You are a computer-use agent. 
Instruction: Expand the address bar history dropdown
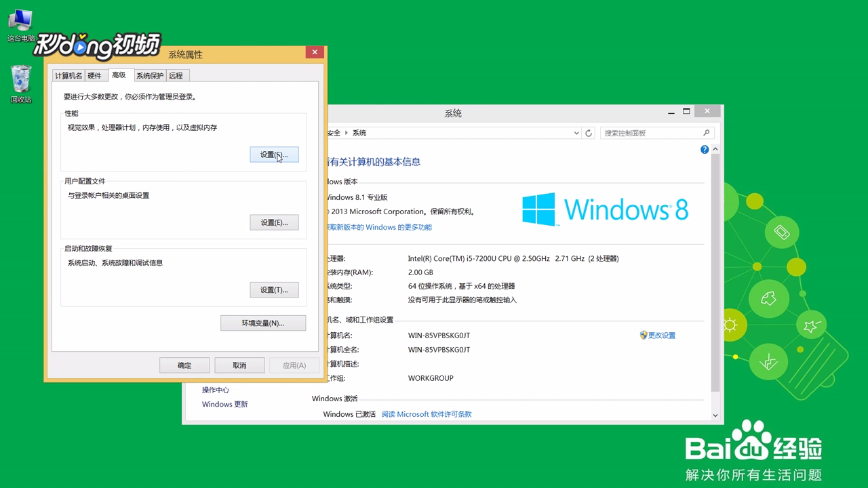576,133
